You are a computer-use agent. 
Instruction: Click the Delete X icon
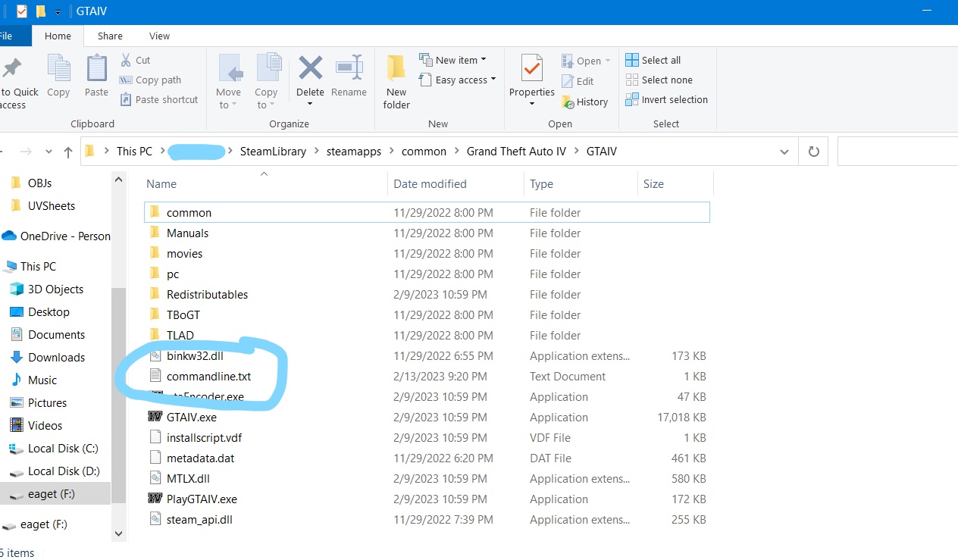310,68
